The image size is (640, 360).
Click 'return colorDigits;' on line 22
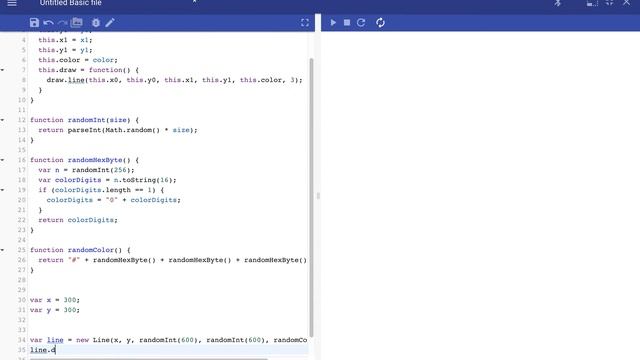coord(78,220)
